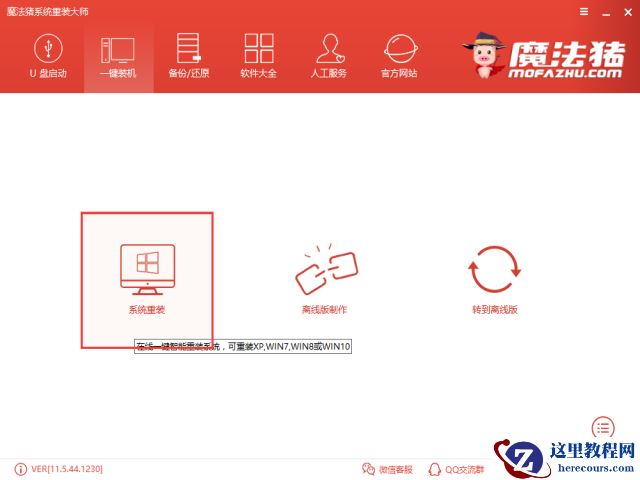Click the 魔法猪系统重装大师 title text
This screenshot has height=480, width=640.
point(48,11)
